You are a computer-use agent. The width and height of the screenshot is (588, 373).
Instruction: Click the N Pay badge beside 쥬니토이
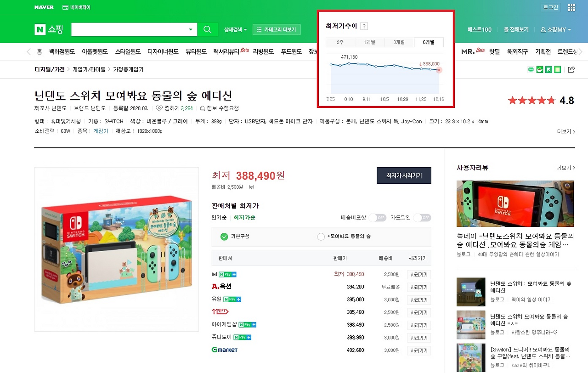(243, 337)
